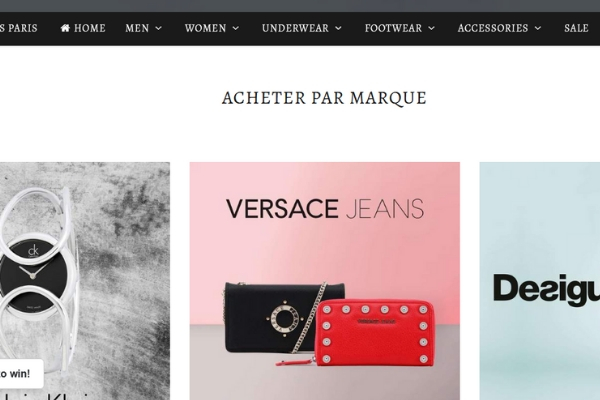Expand the MEN dropdown chevron
Screen dimensions: 600x400
coord(158,28)
